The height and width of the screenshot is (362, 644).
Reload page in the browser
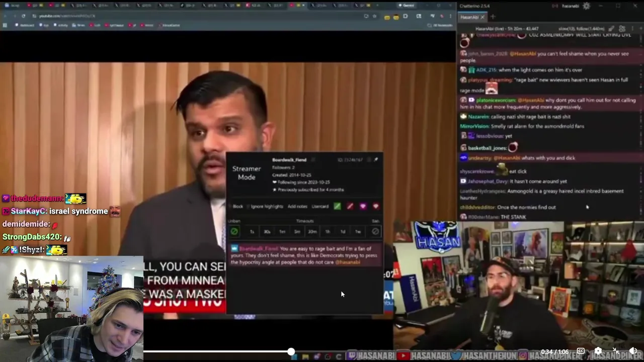point(23,16)
